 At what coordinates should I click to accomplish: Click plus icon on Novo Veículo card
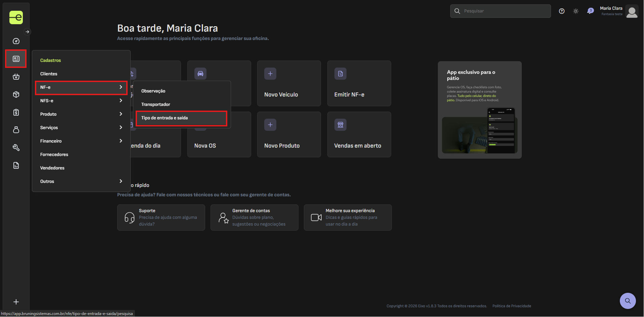pos(270,74)
